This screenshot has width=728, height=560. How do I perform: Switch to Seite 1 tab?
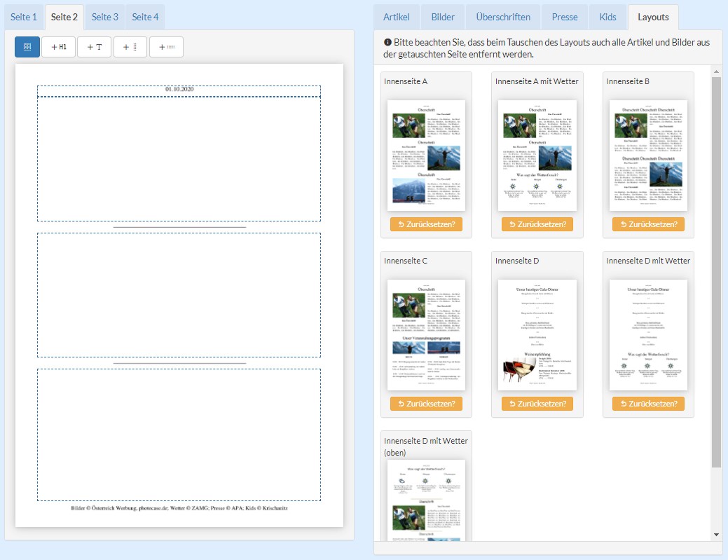23,17
